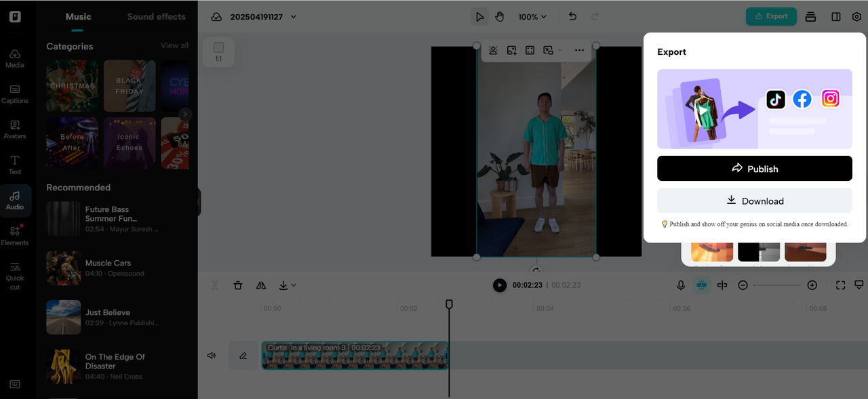Select the Future Bass Summer Fun track thumbnail
Image resolution: width=868 pixels, height=399 pixels.
point(63,218)
